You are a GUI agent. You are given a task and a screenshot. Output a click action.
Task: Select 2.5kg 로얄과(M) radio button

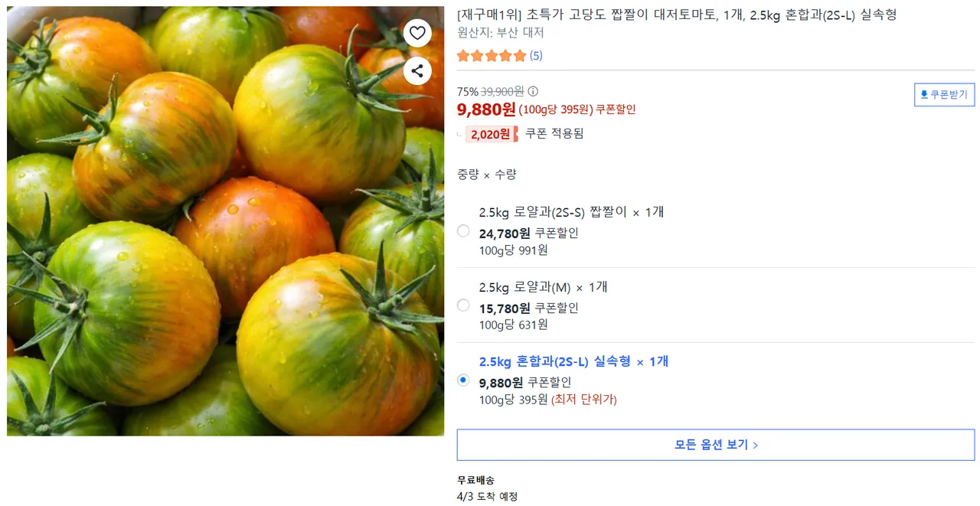click(x=463, y=305)
